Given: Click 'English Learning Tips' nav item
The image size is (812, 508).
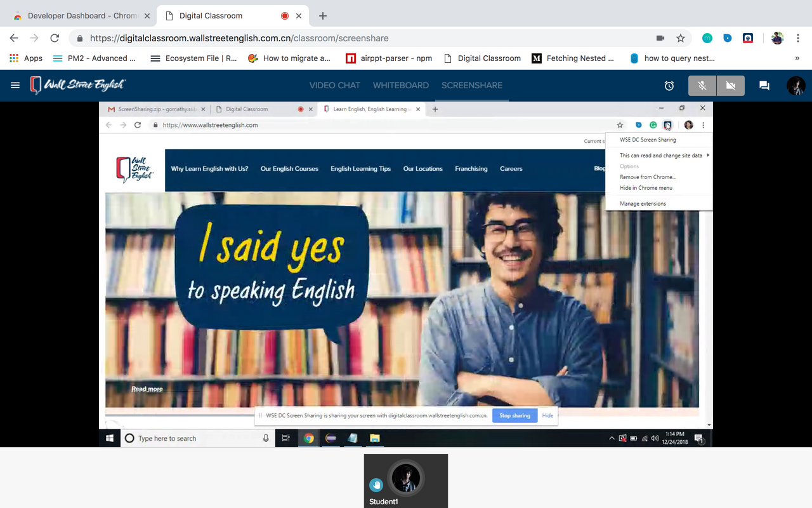Looking at the screenshot, I should pos(360,169).
